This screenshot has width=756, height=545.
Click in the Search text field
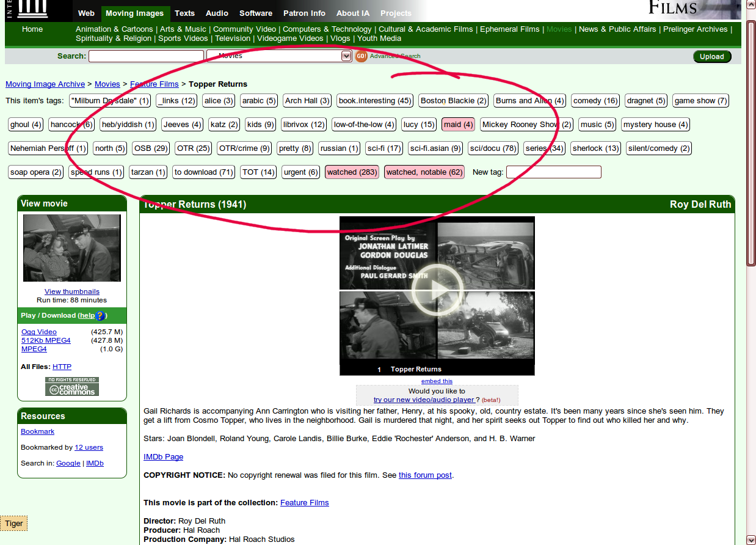tap(146, 56)
